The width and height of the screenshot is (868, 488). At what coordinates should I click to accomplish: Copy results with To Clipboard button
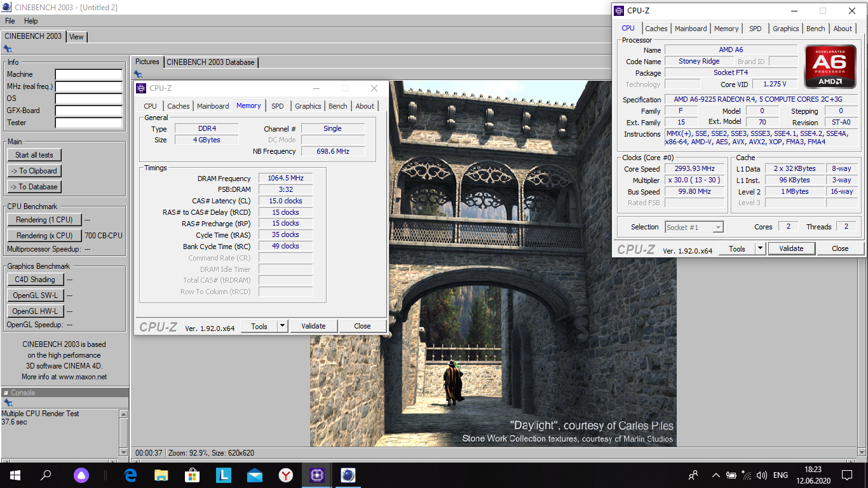(x=34, y=171)
